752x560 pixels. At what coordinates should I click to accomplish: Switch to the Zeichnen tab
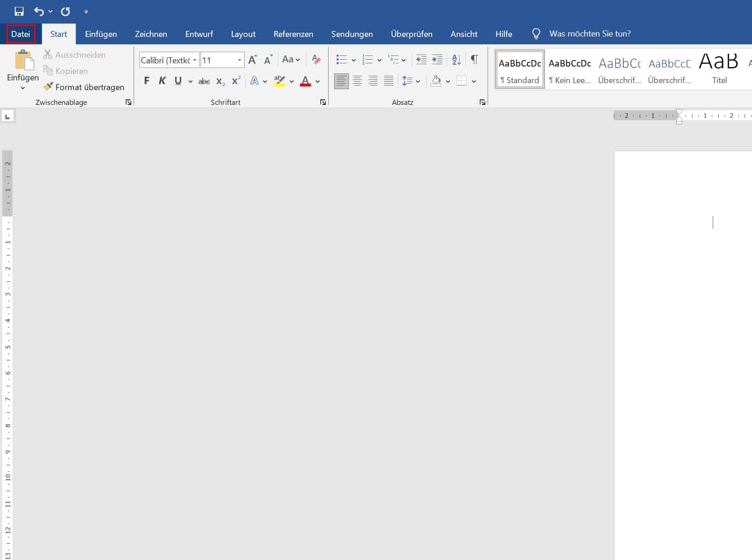(151, 34)
